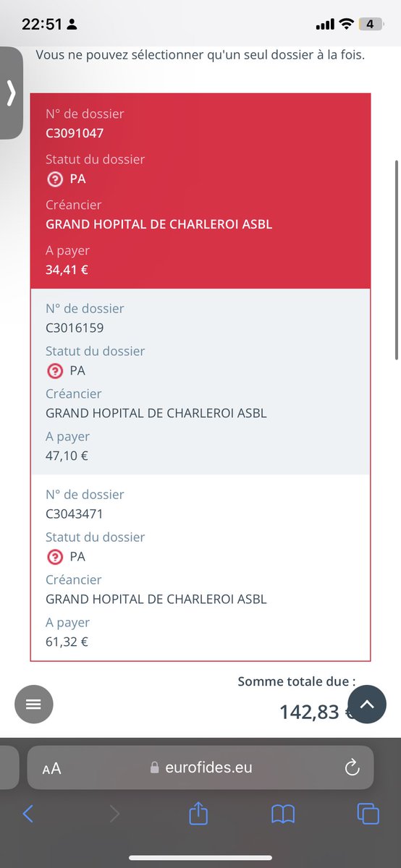The image size is (401, 868).
Task: Tap the page scrollbar on the right edge
Action: [x=397, y=260]
